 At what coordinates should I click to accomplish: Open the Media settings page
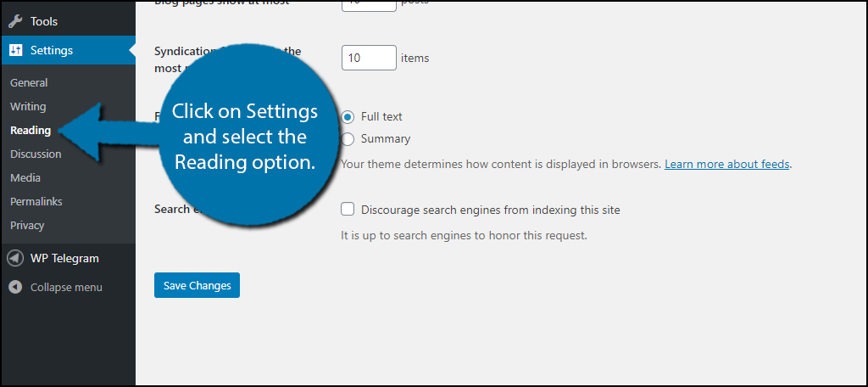click(x=25, y=178)
